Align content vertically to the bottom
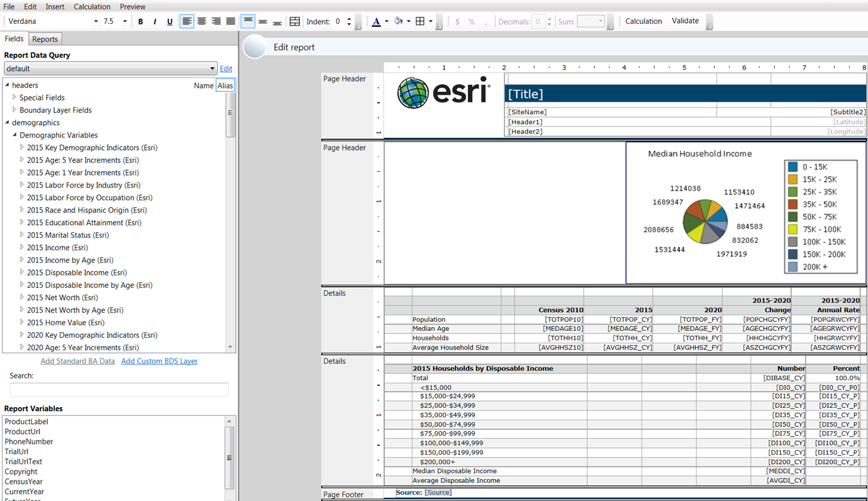This screenshot has height=501, width=868. coord(277,21)
